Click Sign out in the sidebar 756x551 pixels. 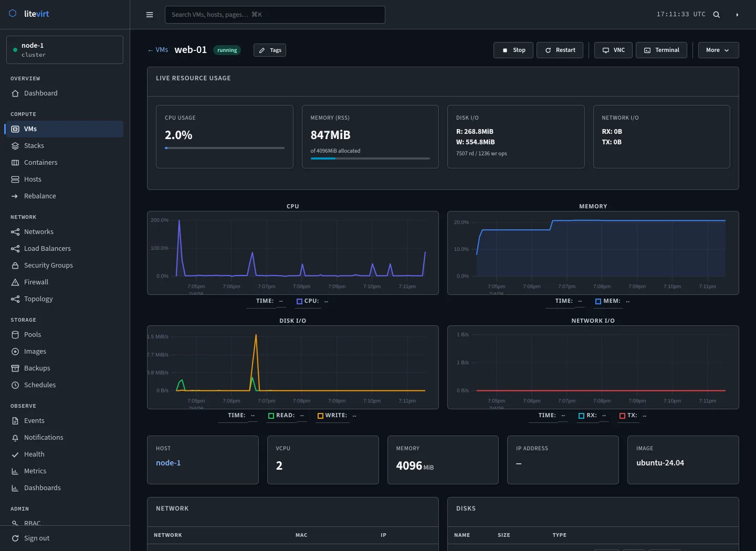point(65,538)
